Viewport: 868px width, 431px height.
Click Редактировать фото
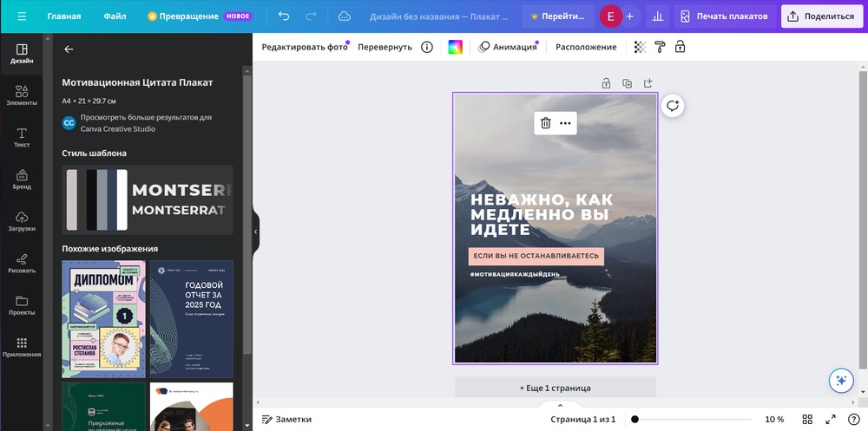[x=305, y=47]
